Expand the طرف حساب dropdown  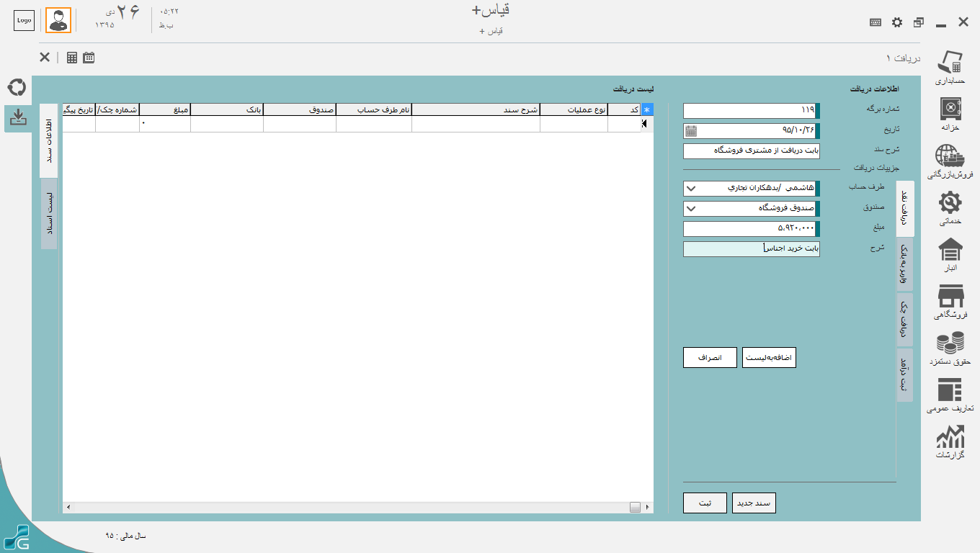point(690,189)
